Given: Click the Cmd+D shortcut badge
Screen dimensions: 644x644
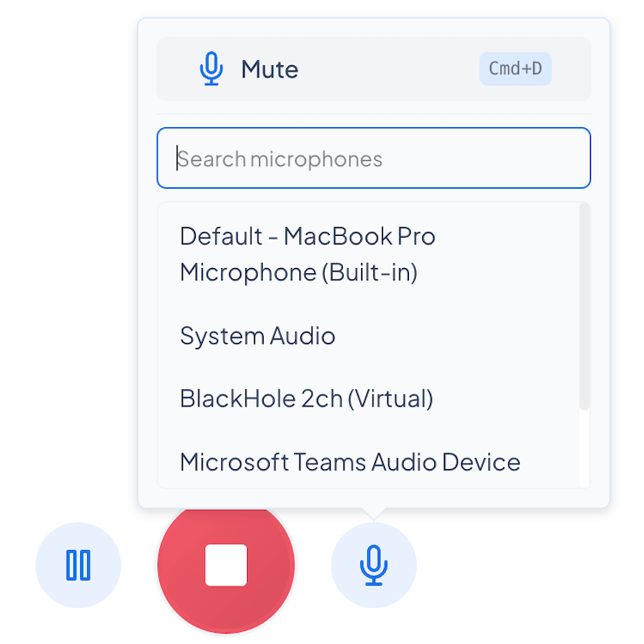Looking at the screenshot, I should tap(515, 69).
